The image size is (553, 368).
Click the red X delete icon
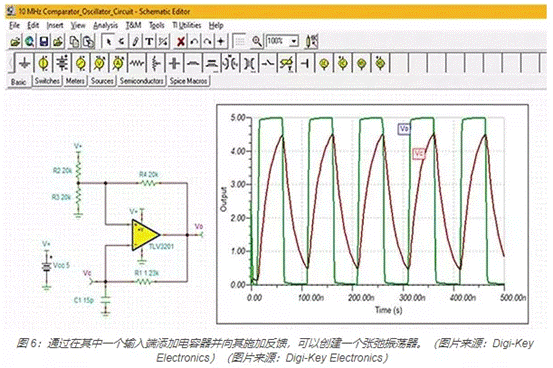point(181,42)
